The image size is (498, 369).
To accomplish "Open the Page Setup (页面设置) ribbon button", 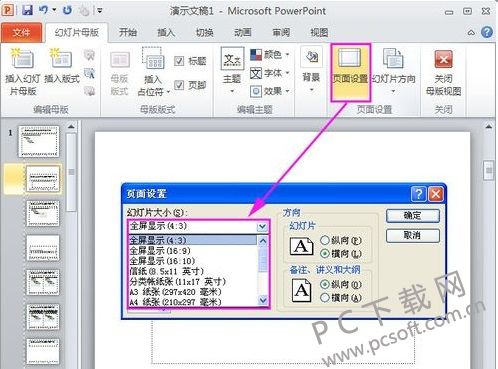I will point(350,72).
